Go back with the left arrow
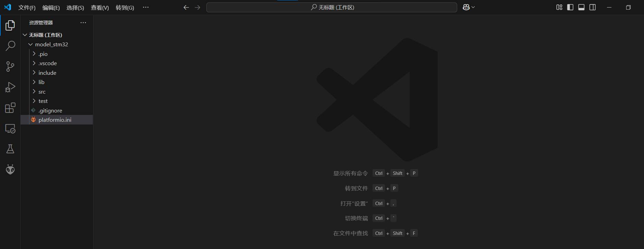This screenshot has width=644, height=249. pos(186,7)
